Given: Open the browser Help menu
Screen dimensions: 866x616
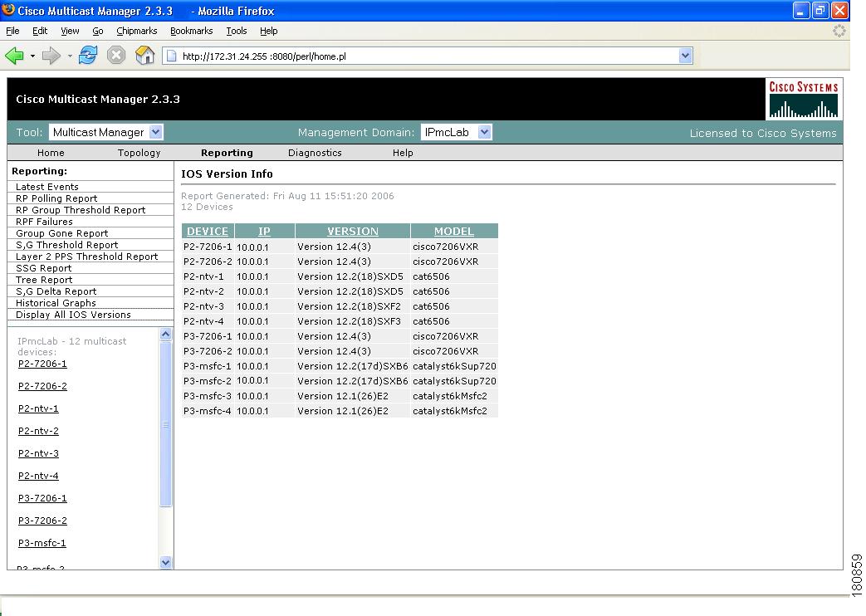Looking at the screenshot, I should (x=268, y=31).
